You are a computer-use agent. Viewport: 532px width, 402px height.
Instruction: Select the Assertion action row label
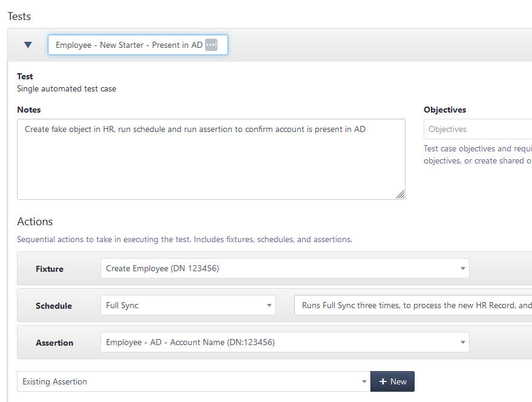[54, 343]
